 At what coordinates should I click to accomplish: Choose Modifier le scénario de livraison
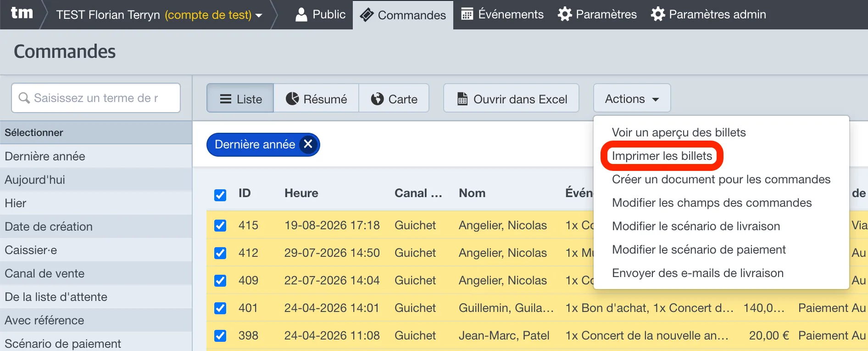696,226
